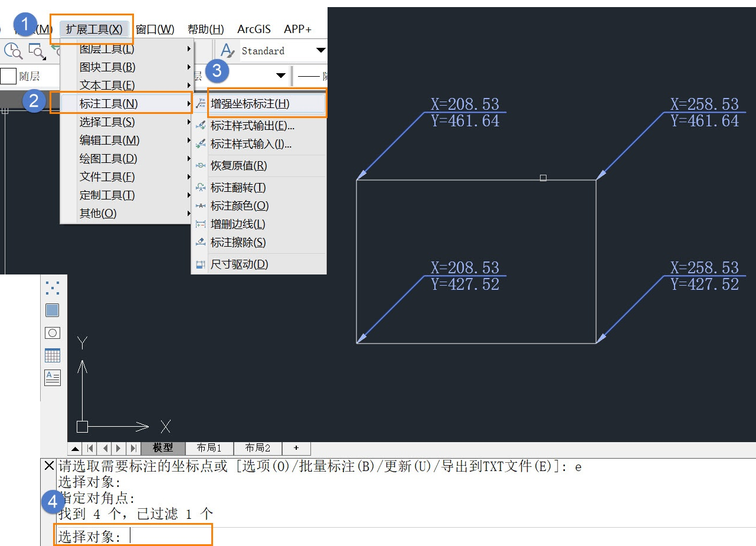This screenshot has height=546, width=756.
Task: Select the multiline text tool icon
Action: click(x=53, y=378)
